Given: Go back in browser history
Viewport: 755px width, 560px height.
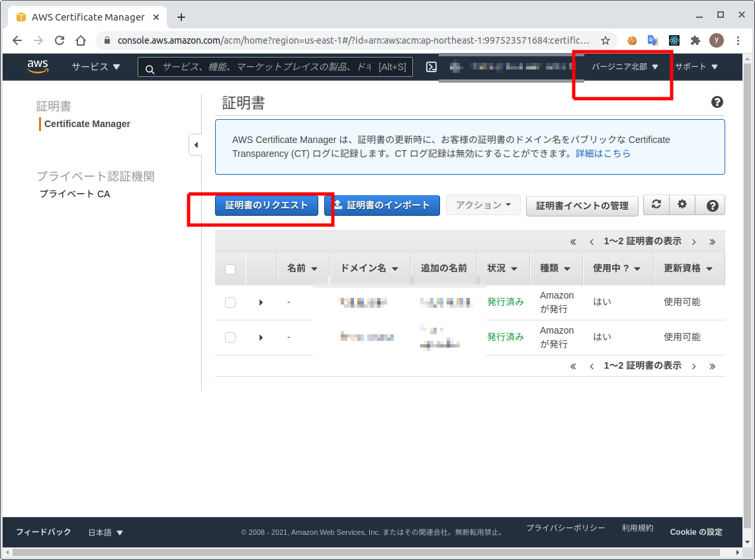Looking at the screenshot, I should 17,40.
